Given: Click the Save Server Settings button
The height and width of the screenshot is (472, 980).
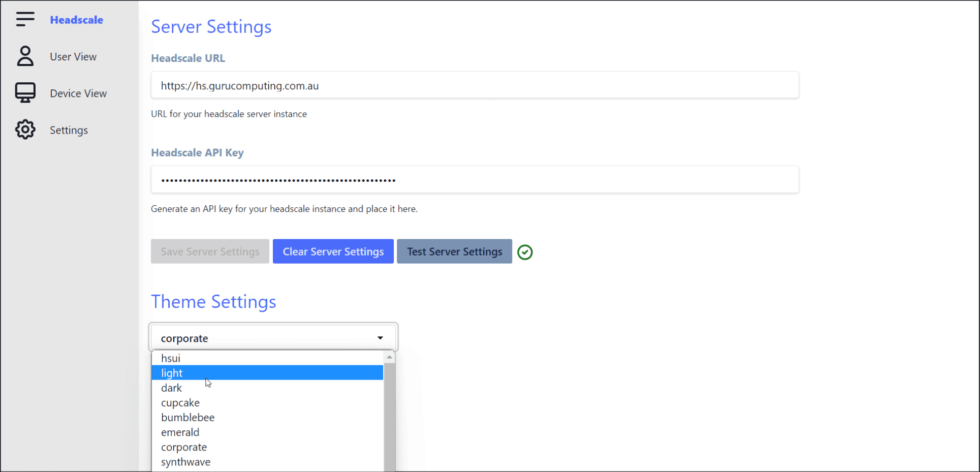Looking at the screenshot, I should point(209,251).
